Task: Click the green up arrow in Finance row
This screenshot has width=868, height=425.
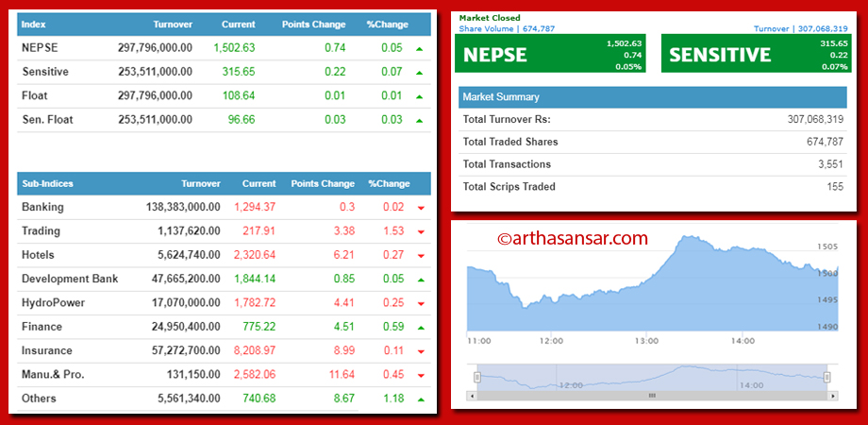Action: click(x=421, y=328)
